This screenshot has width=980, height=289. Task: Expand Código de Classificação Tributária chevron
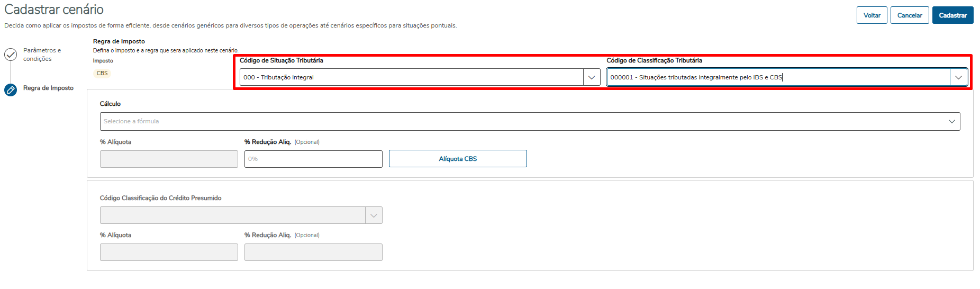pyautogui.click(x=958, y=77)
